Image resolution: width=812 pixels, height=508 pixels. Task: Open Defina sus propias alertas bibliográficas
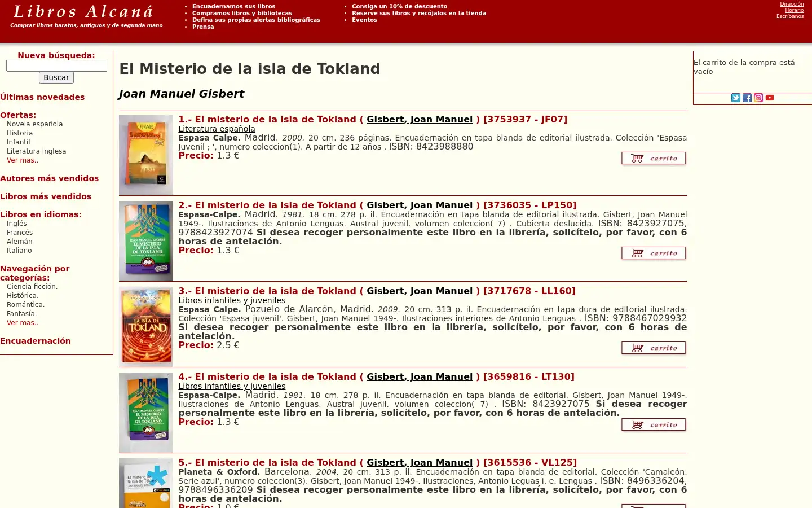point(256,20)
